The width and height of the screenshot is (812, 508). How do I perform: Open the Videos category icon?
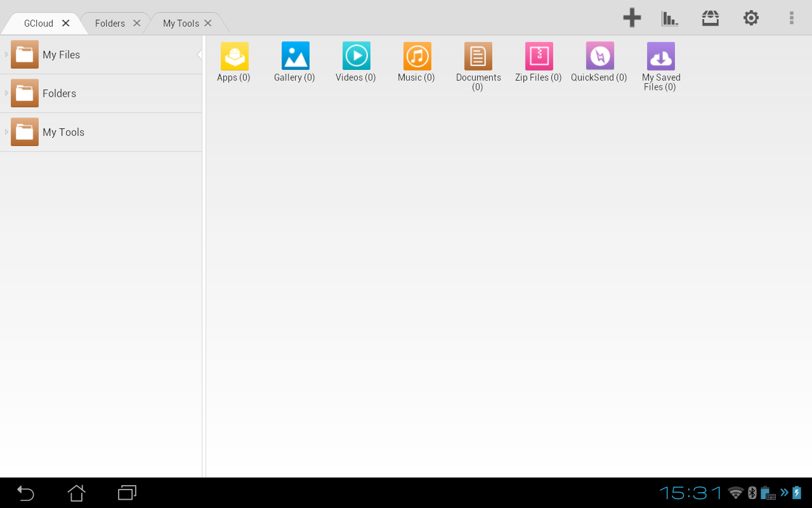click(356, 56)
